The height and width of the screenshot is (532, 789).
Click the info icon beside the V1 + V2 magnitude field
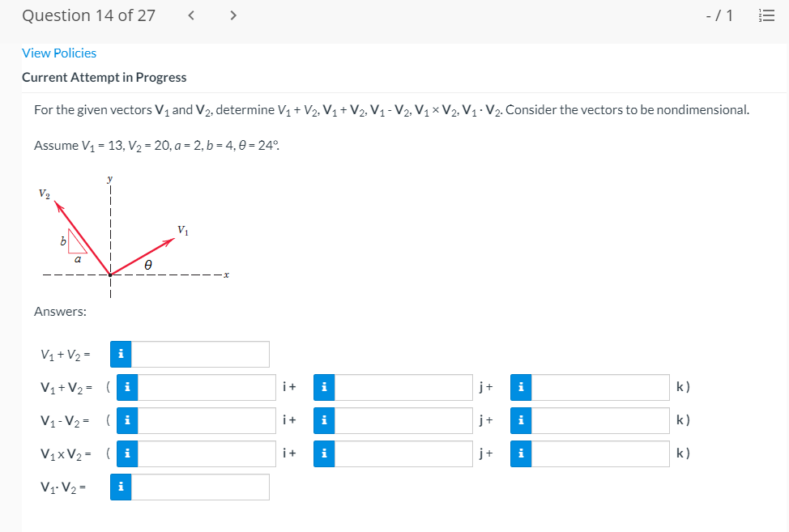121,354
